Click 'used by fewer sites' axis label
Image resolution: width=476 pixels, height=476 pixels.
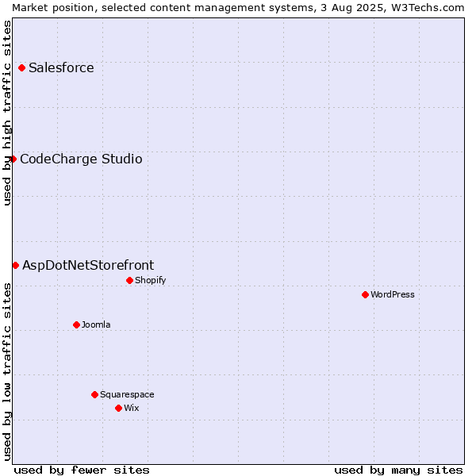coord(82,470)
